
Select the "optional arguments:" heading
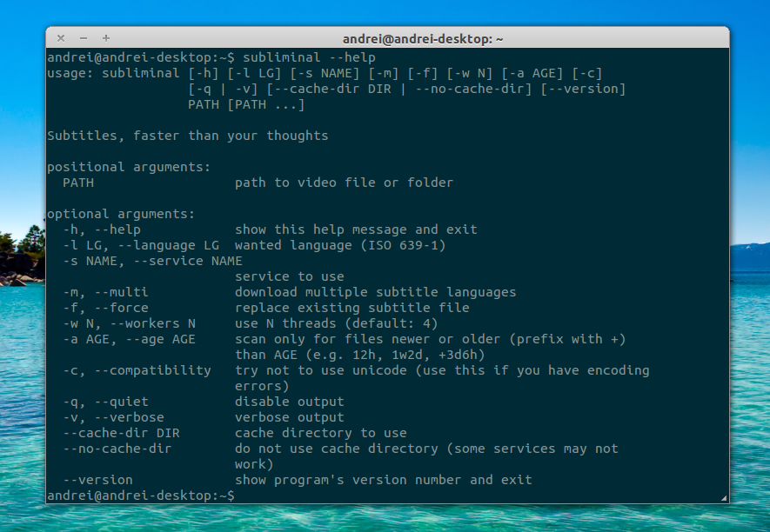tap(121, 214)
